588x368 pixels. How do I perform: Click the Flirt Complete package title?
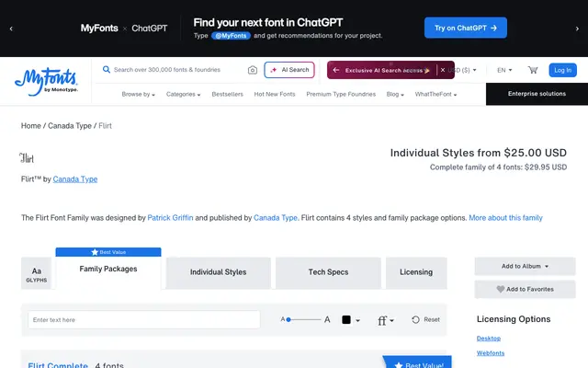(x=58, y=365)
